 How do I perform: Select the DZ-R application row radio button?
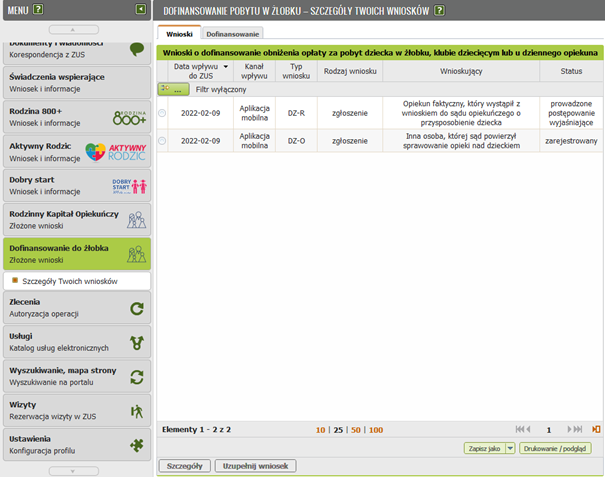[162, 113]
